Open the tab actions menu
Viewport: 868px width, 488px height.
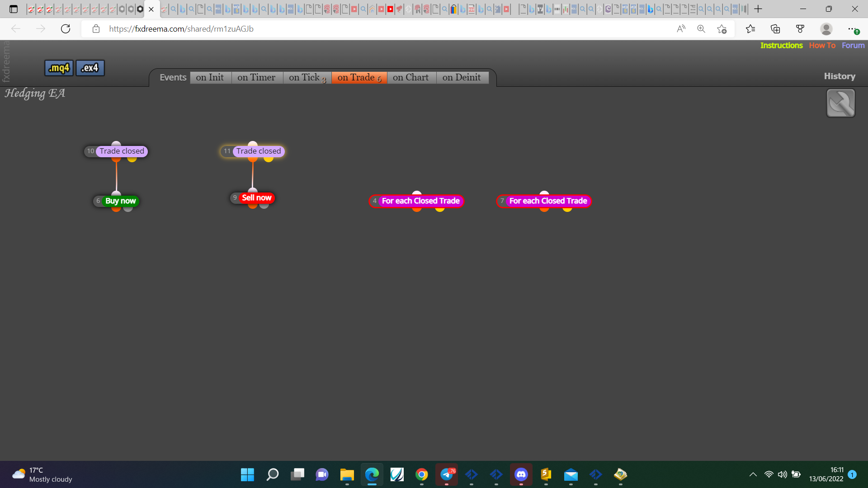click(x=14, y=9)
